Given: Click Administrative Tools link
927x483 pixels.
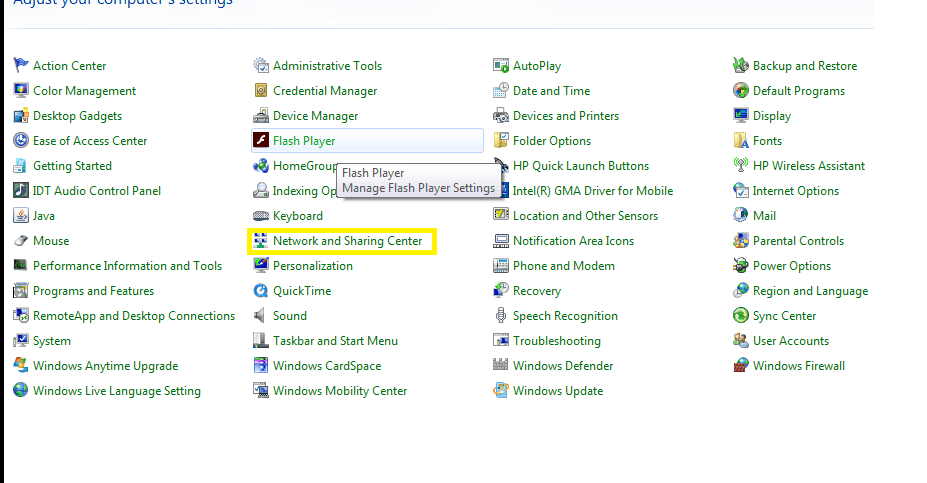Looking at the screenshot, I should (327, 66).
